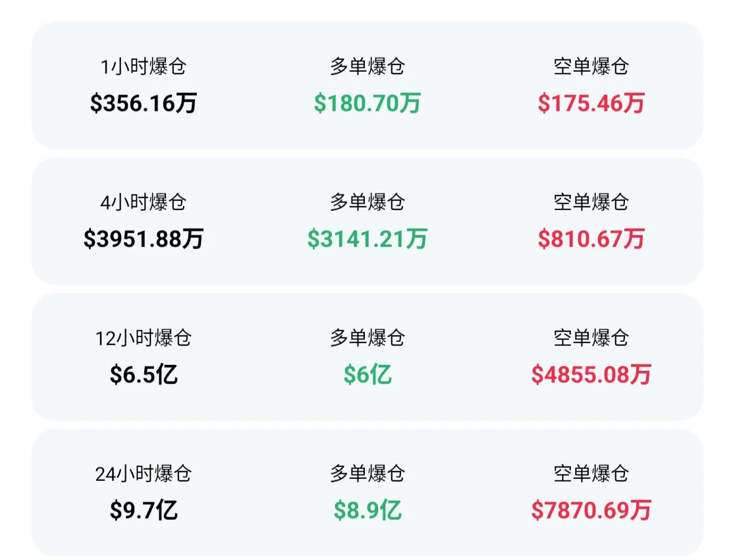The height and width of the screenshot is (560, 735).
Task: Click 多单爆仓 label in 24-hour card
Action: (367, 474)
